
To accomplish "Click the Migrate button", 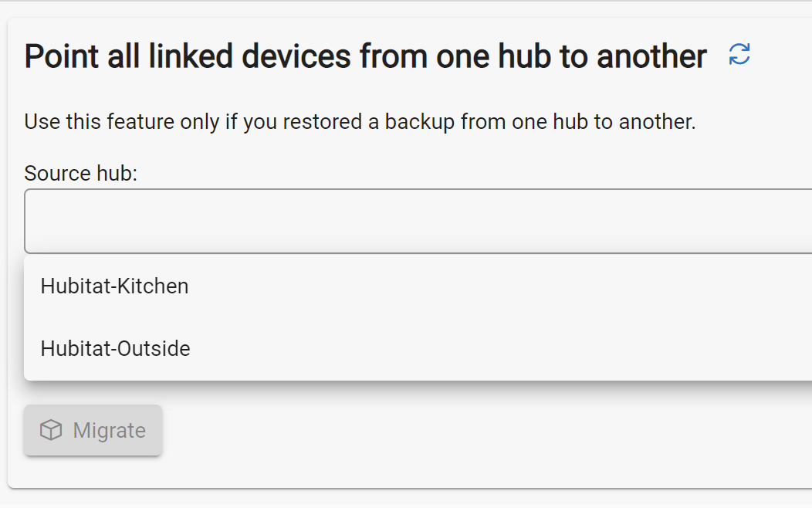I will [x=93, y=430].
